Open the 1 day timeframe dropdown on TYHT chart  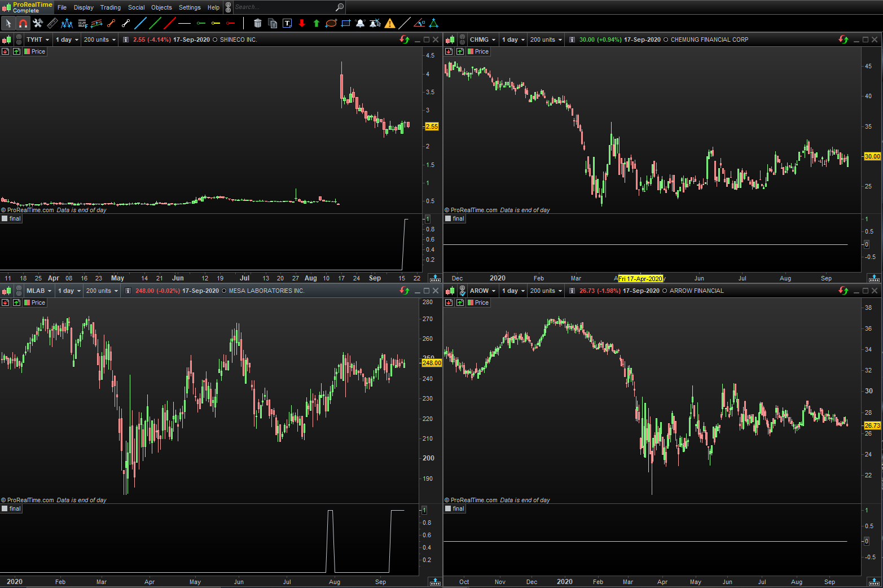click(x=67, y=40)
